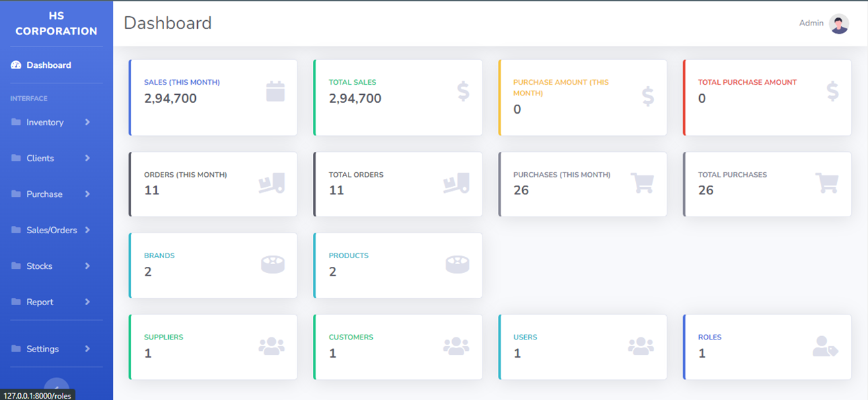Click the Dashboard speedometer icon in sidebar
Viewport: 868px width, 400px height.
16,65
